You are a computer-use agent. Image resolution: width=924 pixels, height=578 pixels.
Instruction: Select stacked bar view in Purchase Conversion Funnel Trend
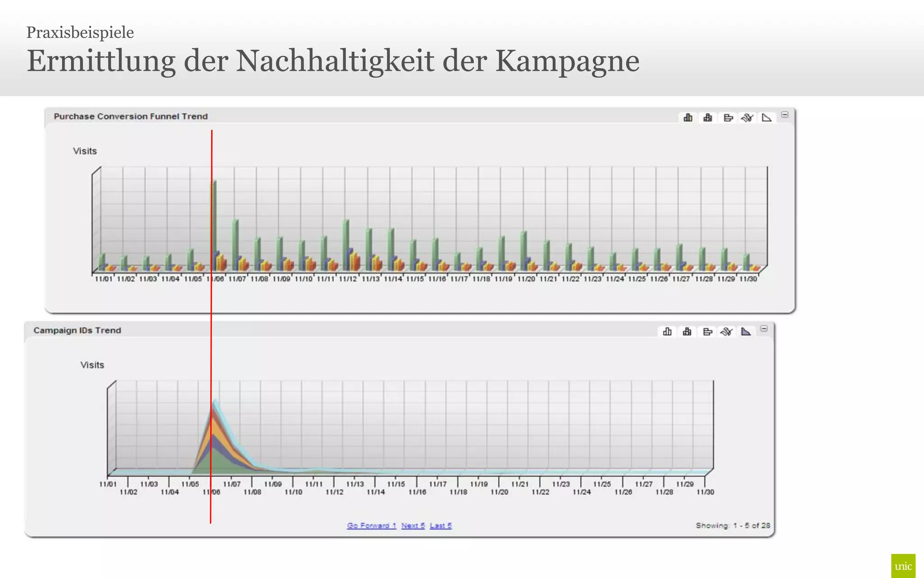pyautogui.click(x=708, y=118)
